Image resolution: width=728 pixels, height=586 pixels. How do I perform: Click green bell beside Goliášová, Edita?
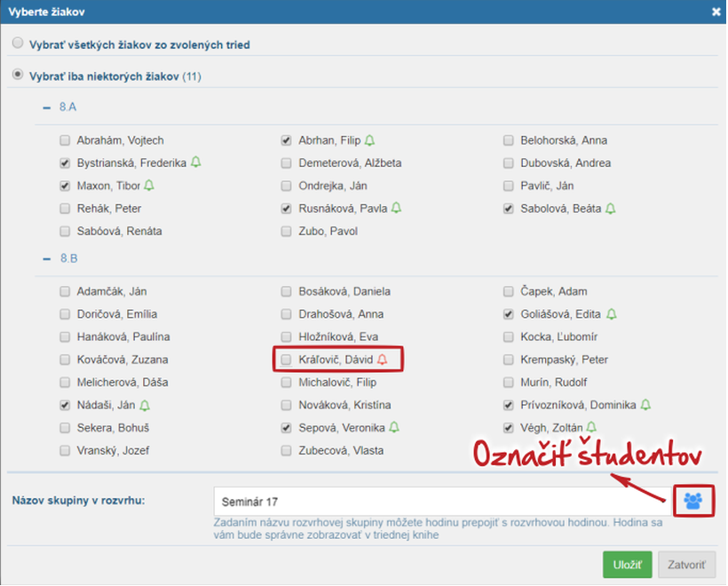(x=611, y=314)
